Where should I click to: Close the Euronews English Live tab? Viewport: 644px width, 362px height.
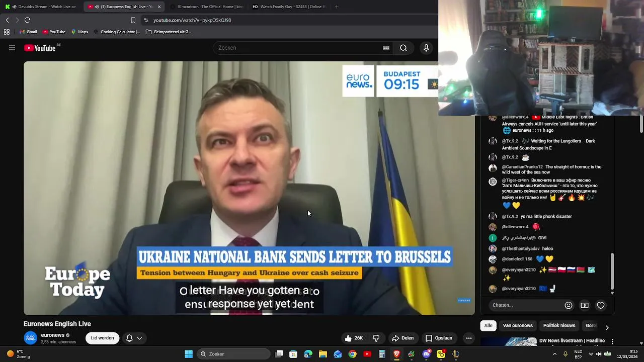pos(159,7)
